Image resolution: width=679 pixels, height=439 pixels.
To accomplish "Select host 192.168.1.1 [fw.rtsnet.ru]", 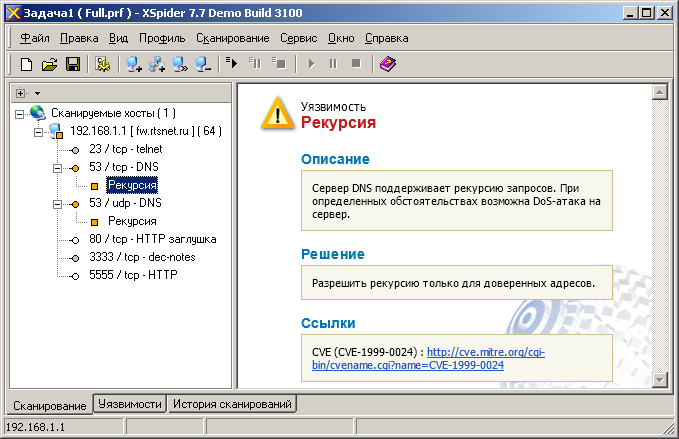I will tap(146, 131).
